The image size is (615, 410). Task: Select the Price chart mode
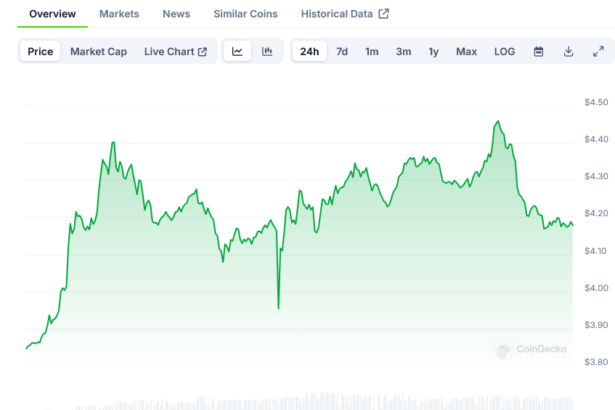[41, 51]
